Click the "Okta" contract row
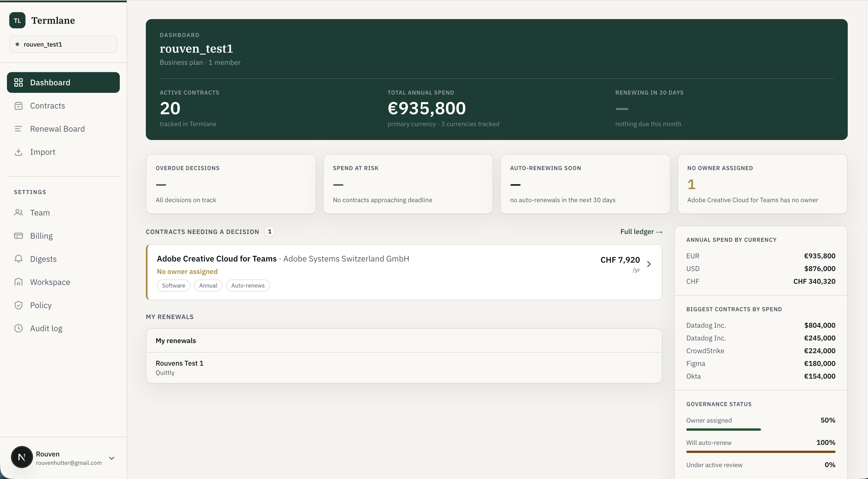Viewport: 868px width, 479px height. 760,376
